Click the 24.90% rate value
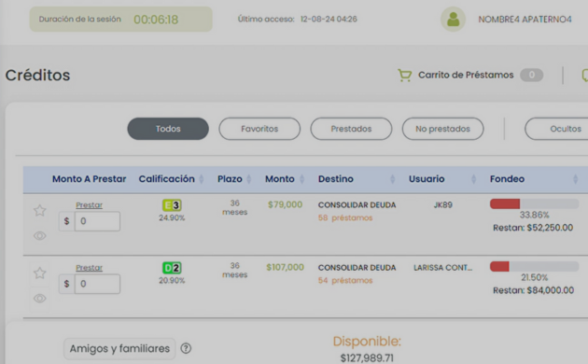This screenshot has width=588, height=364. (172, 217)
